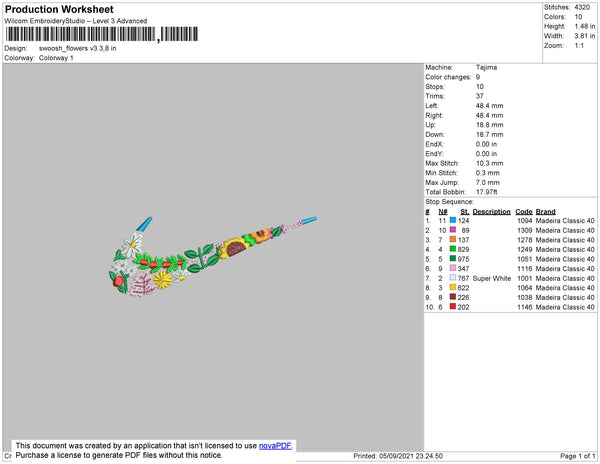
Task: Click the blue 124 thread color swatch
Action: point(453,220)
